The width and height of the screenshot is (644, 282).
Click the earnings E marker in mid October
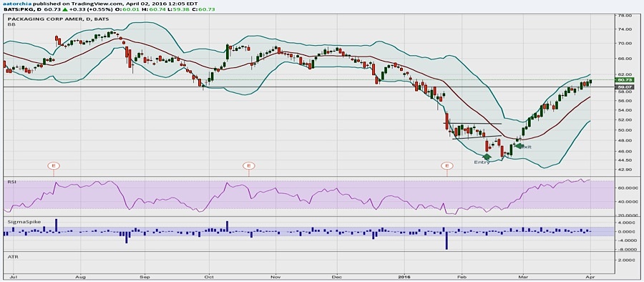249,165
